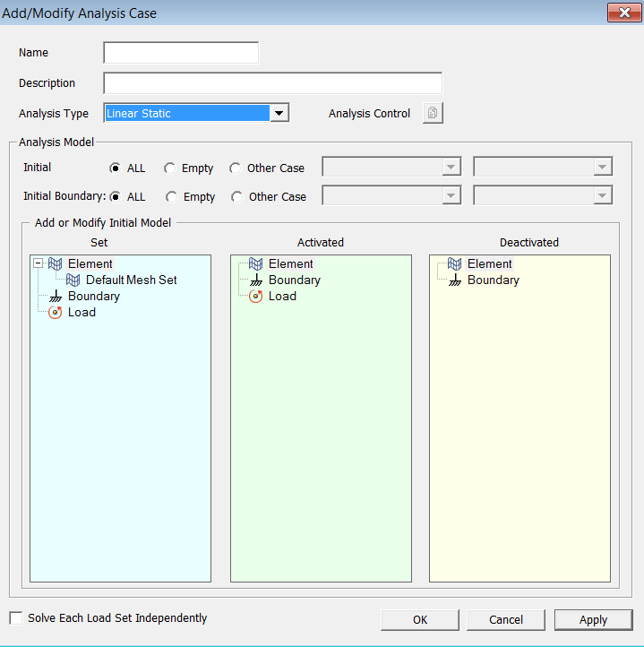Click Load icon in the Set panel
The height and width of the screenshot is (647, 644).
(x=56, y=313)
